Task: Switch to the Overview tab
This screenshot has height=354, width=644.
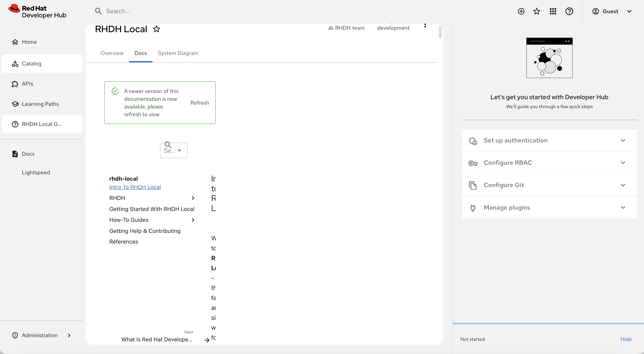Action: pyautogui.click(x=112, y=53)
